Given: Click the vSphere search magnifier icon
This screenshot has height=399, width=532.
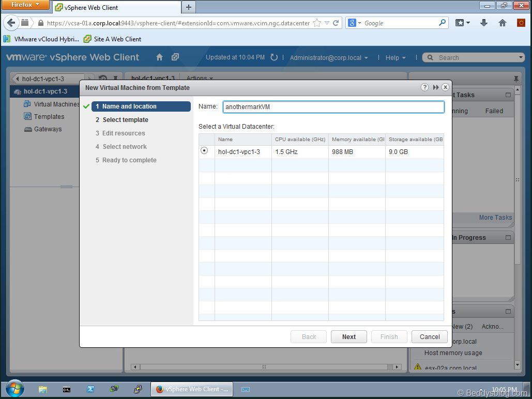Looking at the screenshot, I should [x=430, y=57].
